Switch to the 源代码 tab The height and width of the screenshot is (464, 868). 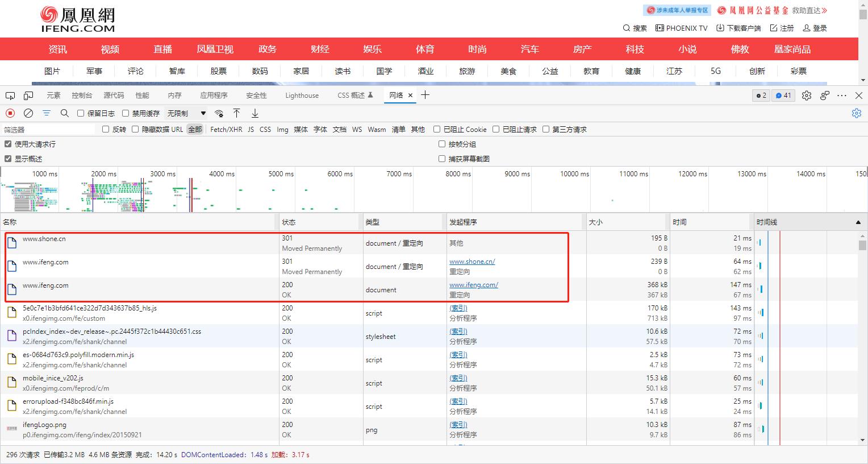click(114, 96)
